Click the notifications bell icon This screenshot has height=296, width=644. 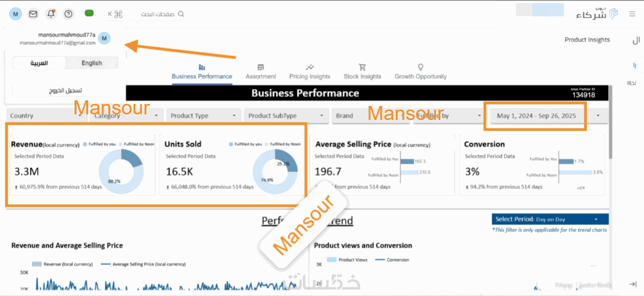[x=51, y=14]
